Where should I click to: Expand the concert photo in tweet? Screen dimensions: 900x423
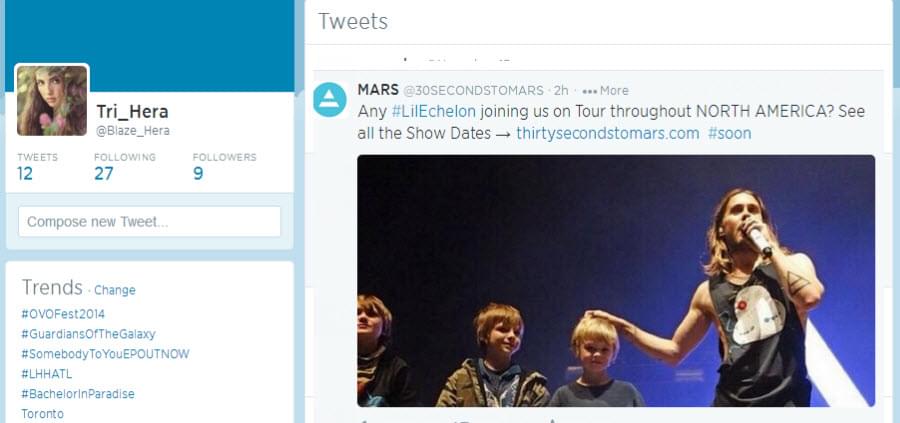616,281
